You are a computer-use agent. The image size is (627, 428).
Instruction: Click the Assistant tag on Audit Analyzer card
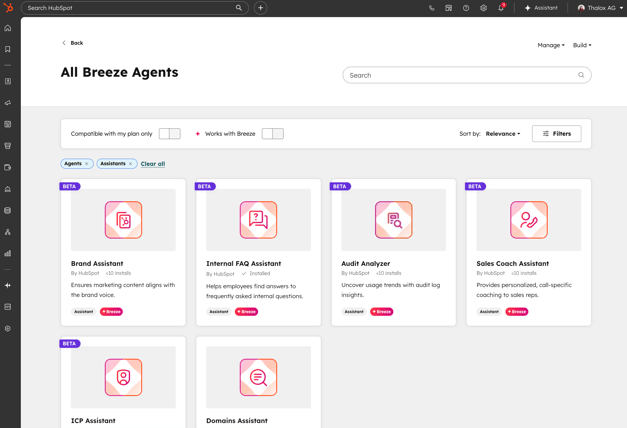[354, 312]
